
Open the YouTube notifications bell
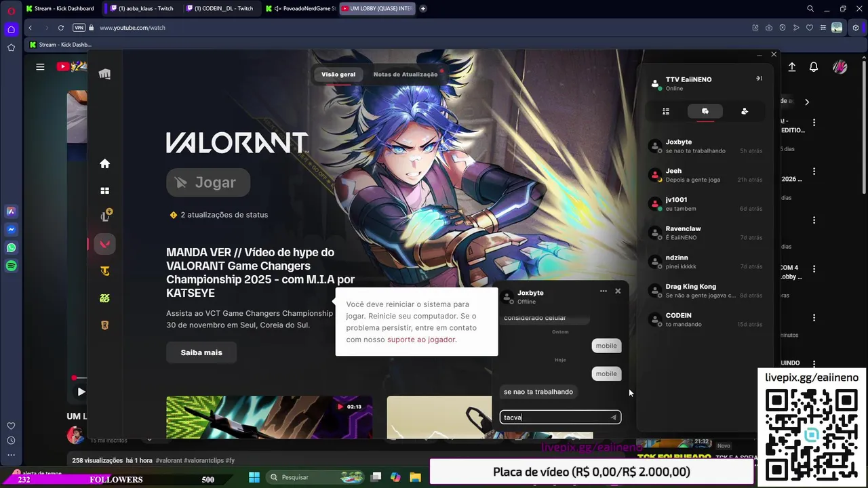814,67
